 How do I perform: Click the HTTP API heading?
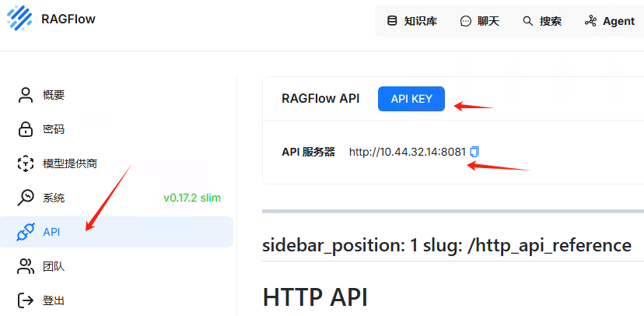coord(314,297)
